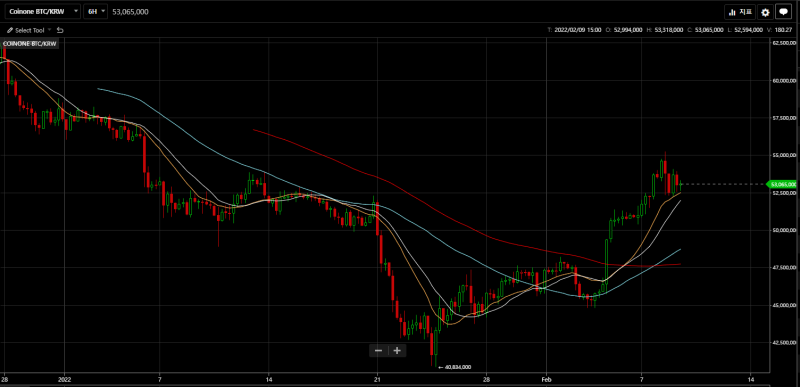Click the COINONE BTC/KRW chart legend label
Viewport: 800px width, 387px height.
click(x=30, y=44)
